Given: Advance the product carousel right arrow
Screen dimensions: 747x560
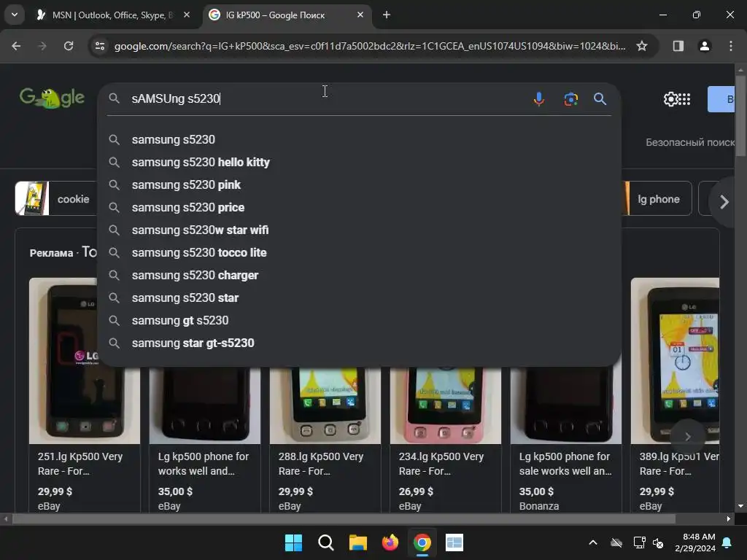Looking at the screenshot, I should click(687, 436).
